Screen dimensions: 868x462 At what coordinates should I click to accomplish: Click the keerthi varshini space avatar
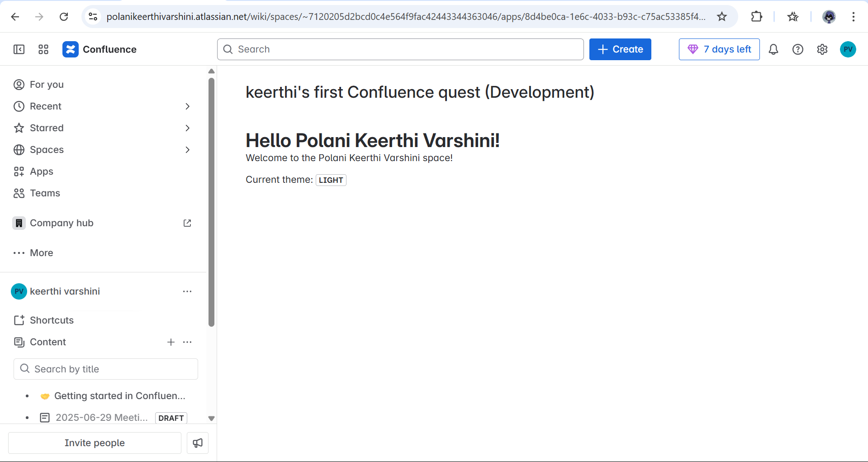[19, 291]
